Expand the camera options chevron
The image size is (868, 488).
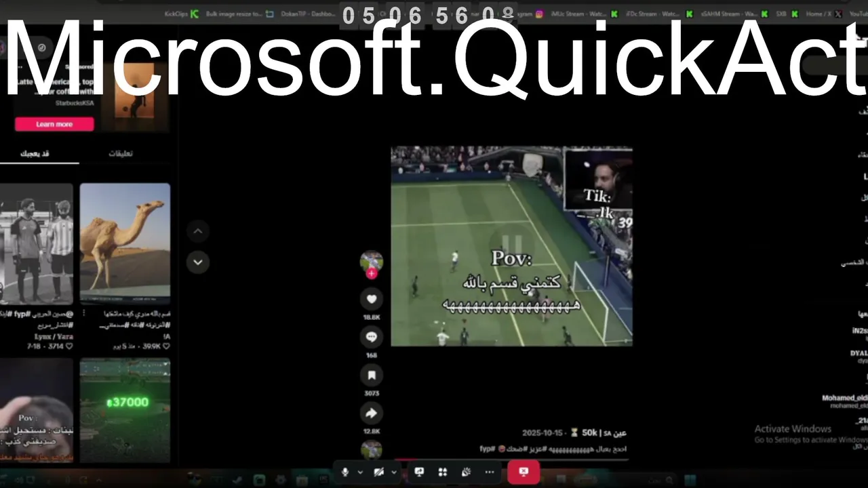click(x=394, y=472)
